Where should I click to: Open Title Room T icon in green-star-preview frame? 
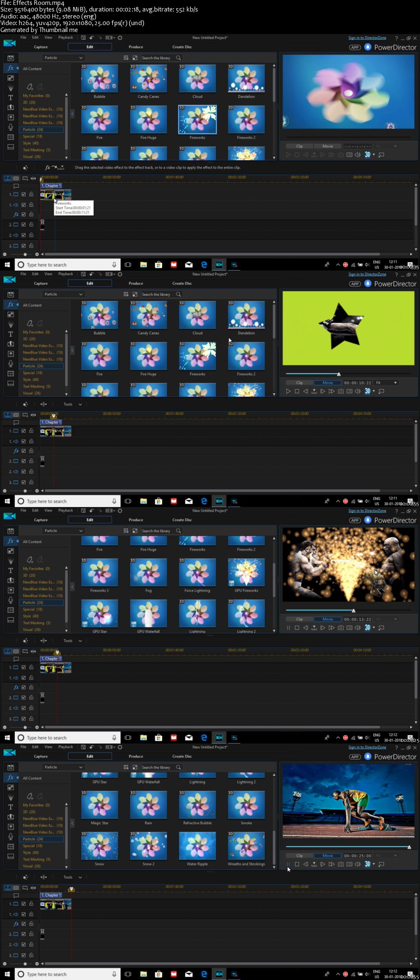click(x=11, y=334)
